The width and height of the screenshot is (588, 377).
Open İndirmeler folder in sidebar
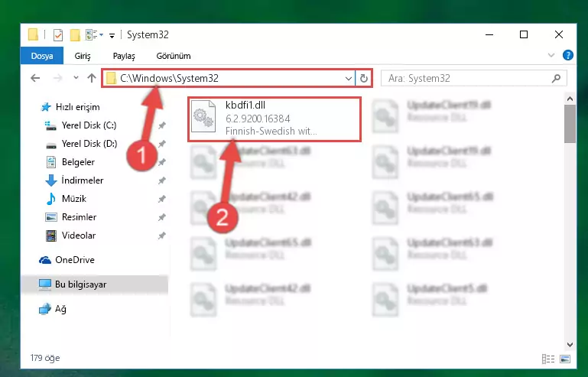[82, 180]
